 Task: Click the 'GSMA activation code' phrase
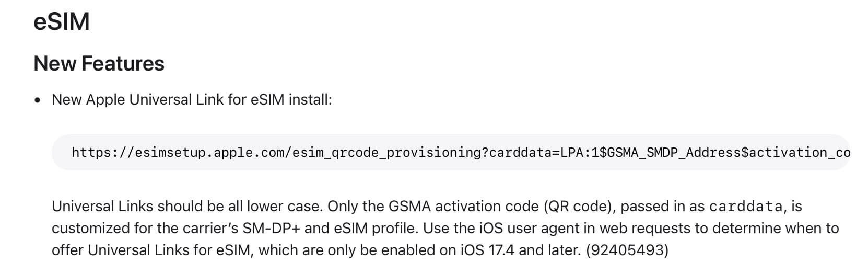coord(464,206)
